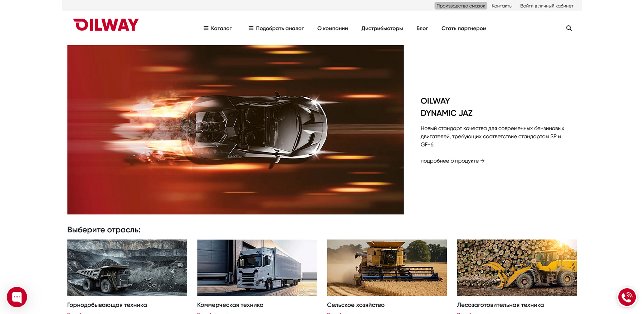
Task: Click the hamburger icon beside Подобрать аналог
Action: (x=251, y=28)
